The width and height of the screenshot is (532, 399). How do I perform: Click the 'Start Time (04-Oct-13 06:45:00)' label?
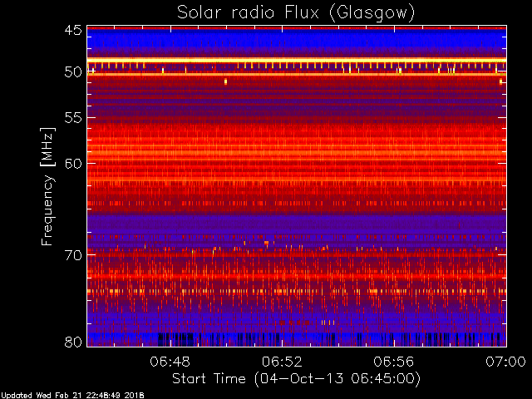(x=296, y=379)
